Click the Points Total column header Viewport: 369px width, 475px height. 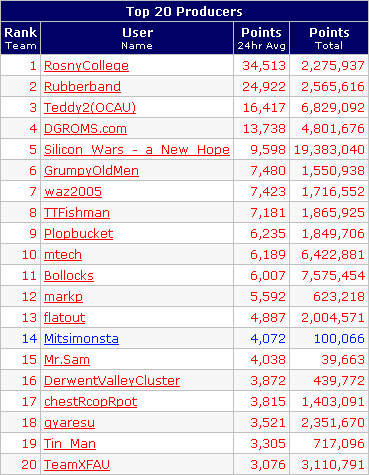329,38
